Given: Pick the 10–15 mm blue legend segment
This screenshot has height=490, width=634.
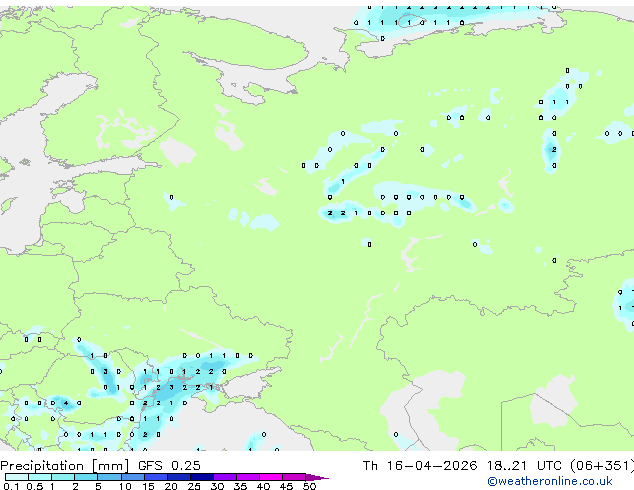Looking at the screenshot, I should click(133, 477).
